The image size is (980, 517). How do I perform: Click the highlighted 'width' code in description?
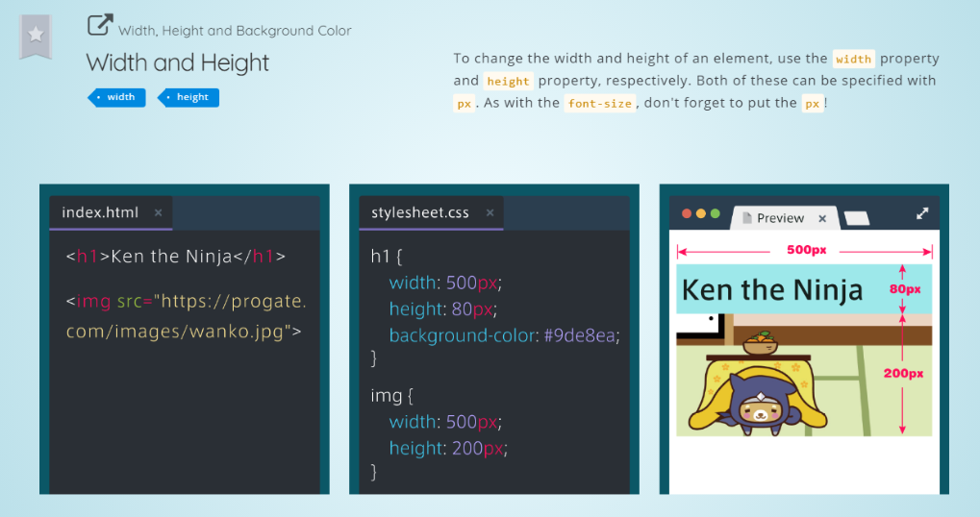pyautogui.click(x=853, y=59)
